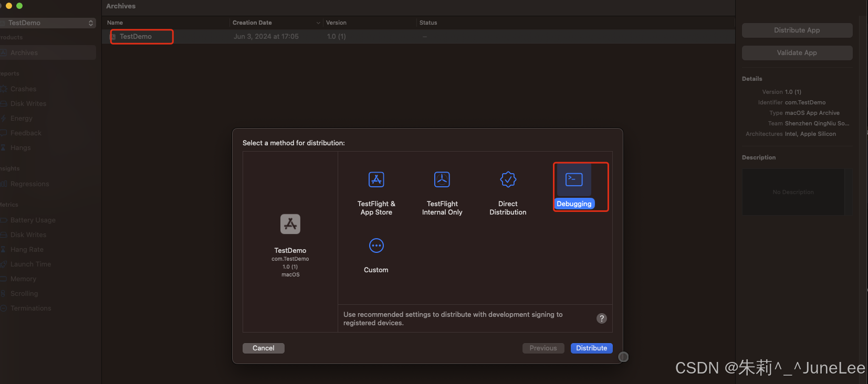Open Scrolling metric in sidebar
This screenshot has height=384, width=868.
[x=24, y=294]
